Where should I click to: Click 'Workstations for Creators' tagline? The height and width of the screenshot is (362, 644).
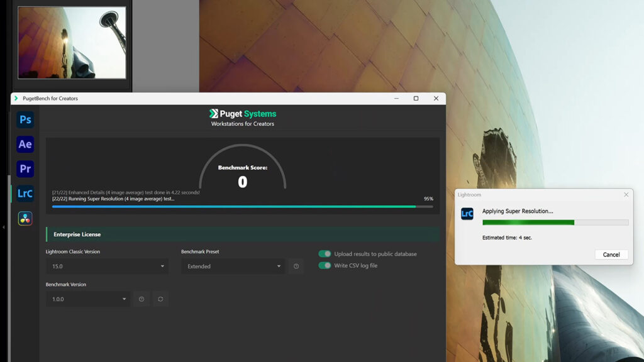[242, 124]
